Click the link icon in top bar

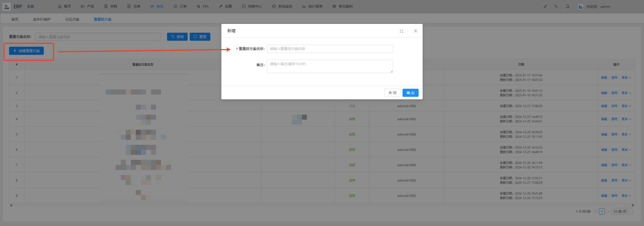[545, 6]
